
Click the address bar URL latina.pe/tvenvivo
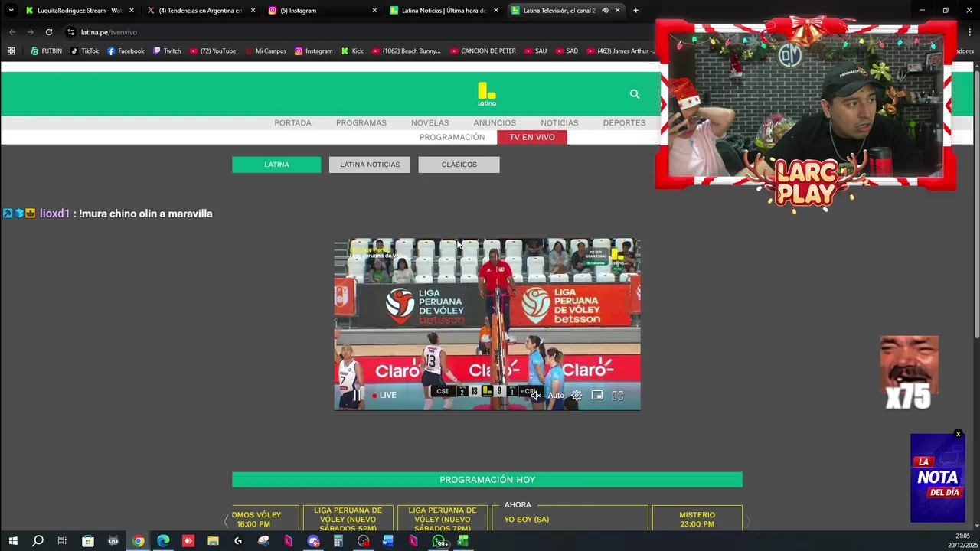109,32
